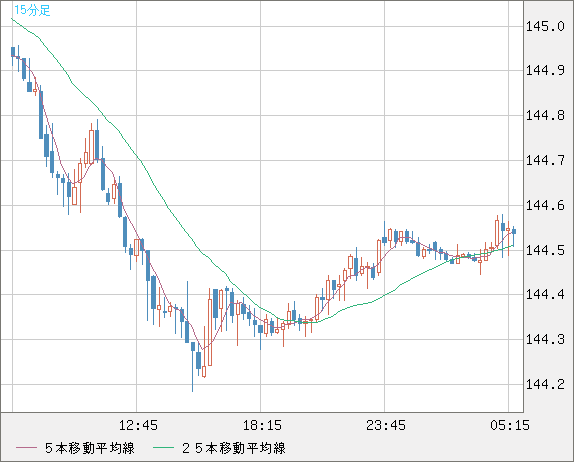
Task: Click the 144.6 price axis label
Action: click(545, 205)
